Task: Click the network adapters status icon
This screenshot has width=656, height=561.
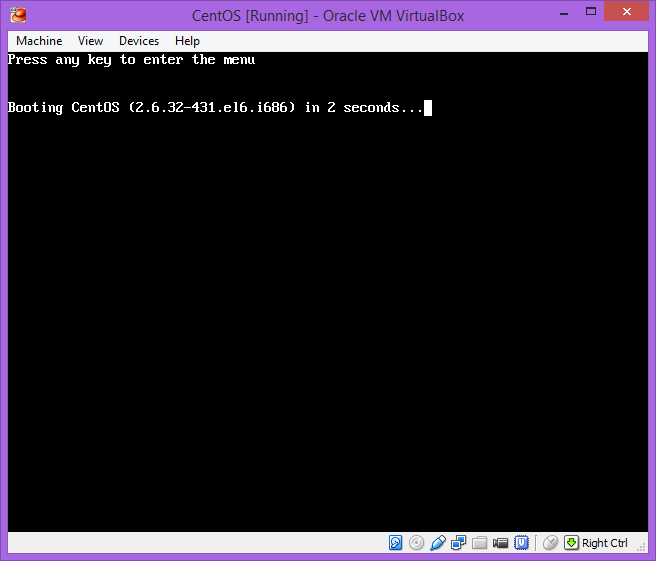Action: click(459, 543)
